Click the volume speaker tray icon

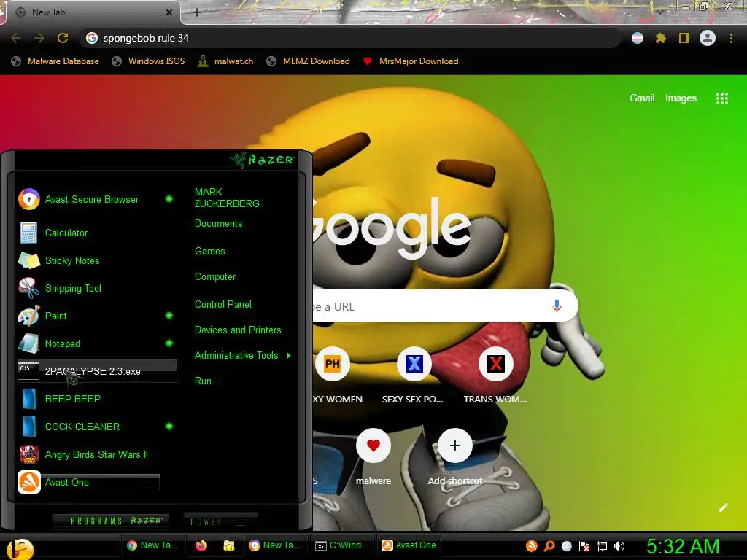619,546
